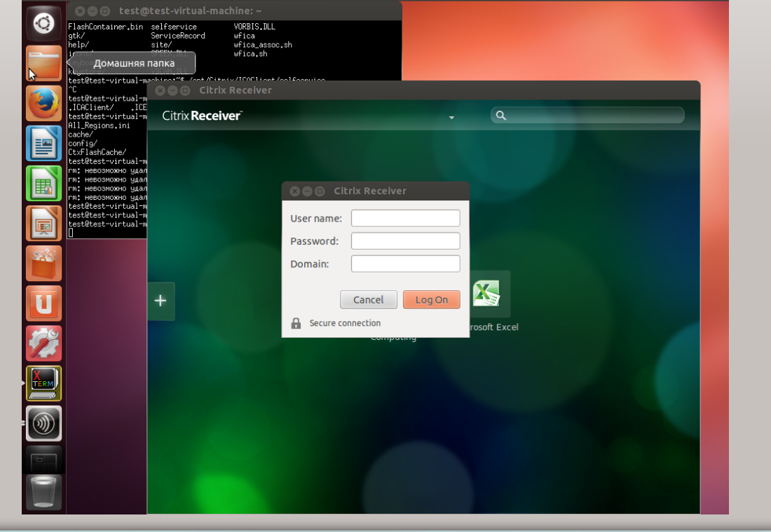Close the Citrix Receiver login dialog
This screenshot has height=532, width=771.
pos(294,191)
